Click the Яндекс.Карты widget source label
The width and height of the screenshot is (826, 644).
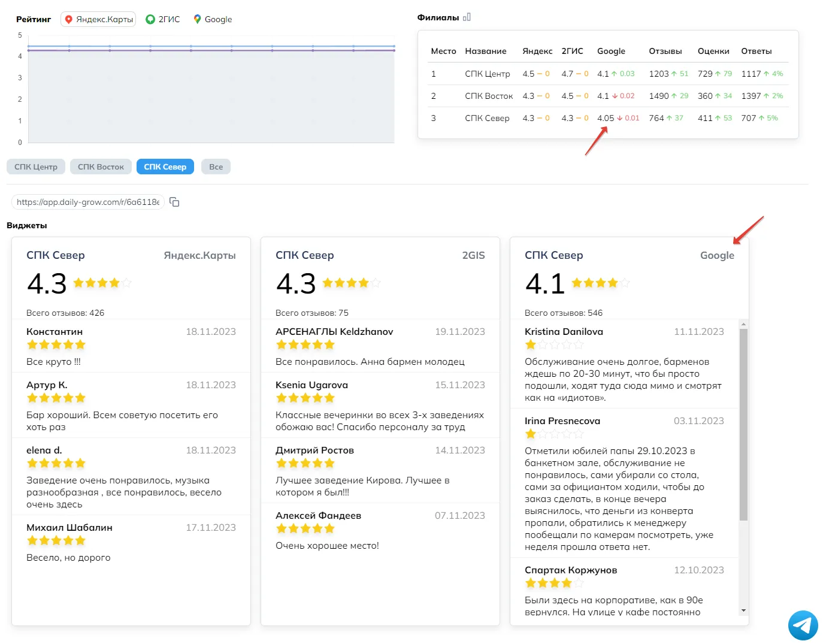click(x=199, y=255)
